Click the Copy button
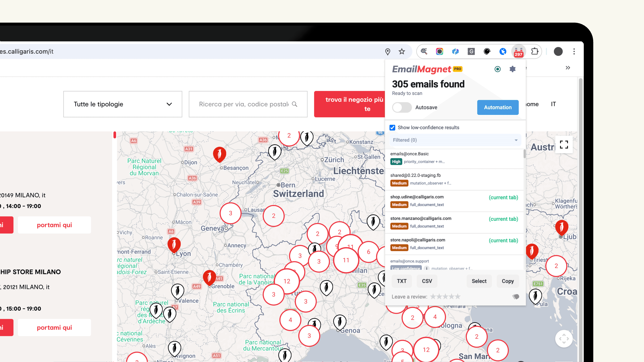 tap(507, 281)
